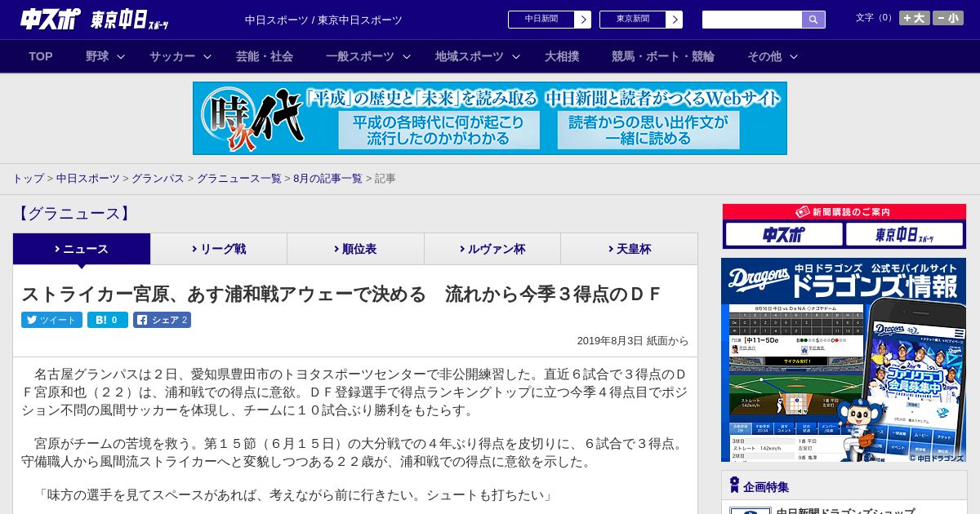The height and width of the screenshot is (514, 980).
Task: Open the 大相撲 section
Action: pyautogui.click(x=562, y=56)
